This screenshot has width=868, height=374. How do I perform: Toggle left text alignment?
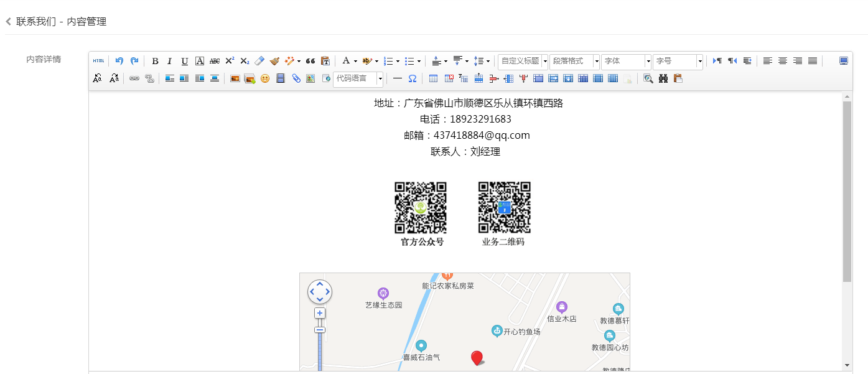[768, 61]
